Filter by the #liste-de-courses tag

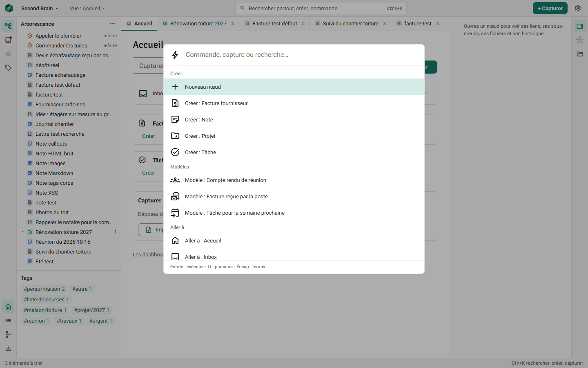pyautogui.click(x=47, y=300)
